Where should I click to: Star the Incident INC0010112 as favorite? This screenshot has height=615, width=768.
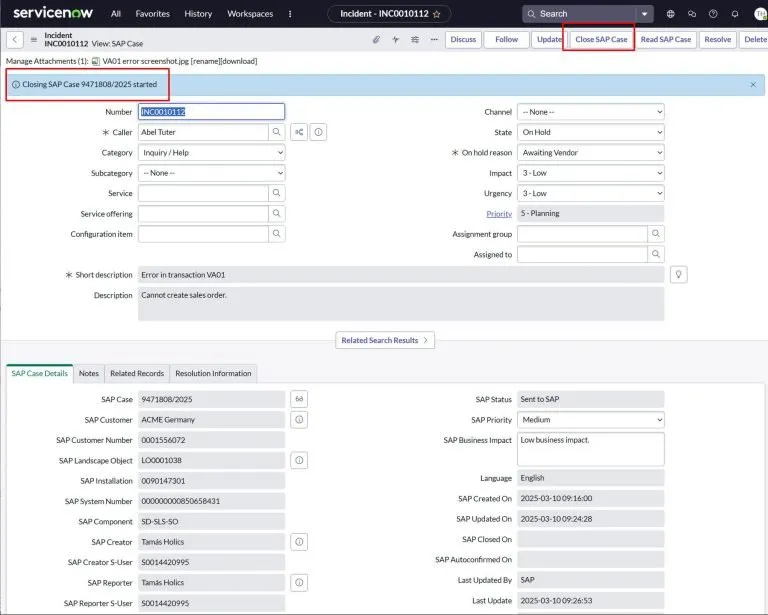(436, 14)
